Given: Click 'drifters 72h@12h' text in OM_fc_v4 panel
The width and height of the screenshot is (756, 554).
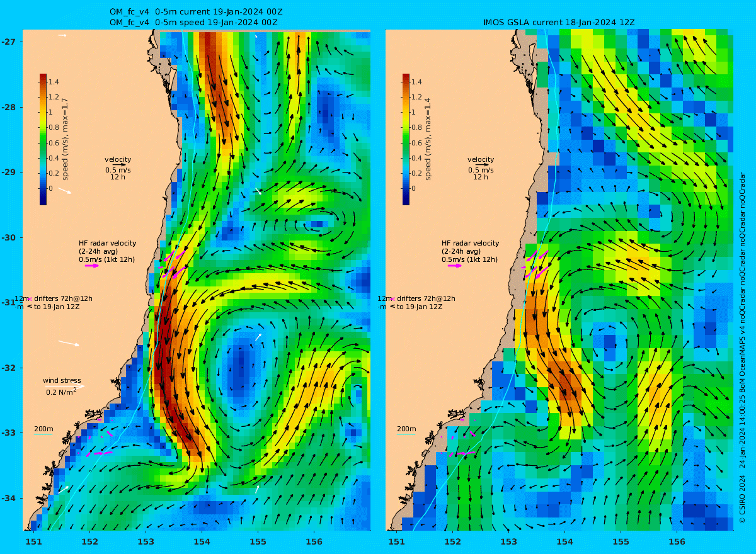Looking at the screenshot, I should [64, 298].
